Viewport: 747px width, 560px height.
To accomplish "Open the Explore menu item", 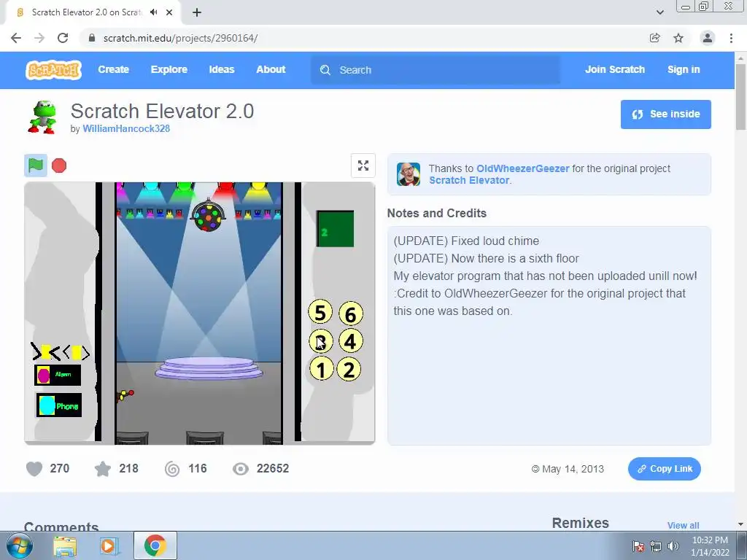I will coord(169,69).
